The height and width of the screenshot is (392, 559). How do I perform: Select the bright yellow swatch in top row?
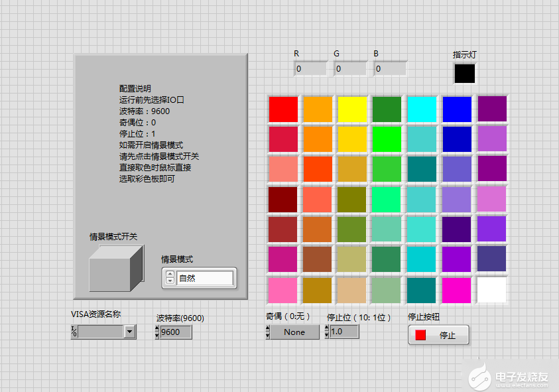(353, 109)
